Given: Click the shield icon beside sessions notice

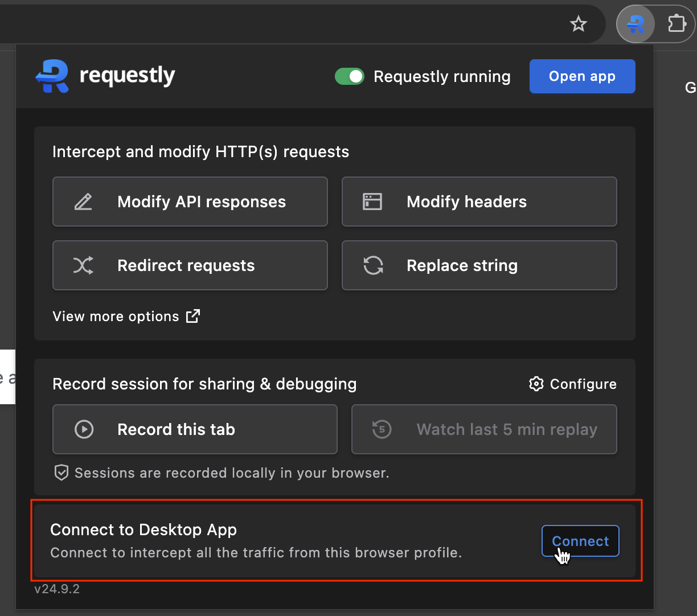Looking at the screenshot, I should click(x=61, y=473).
